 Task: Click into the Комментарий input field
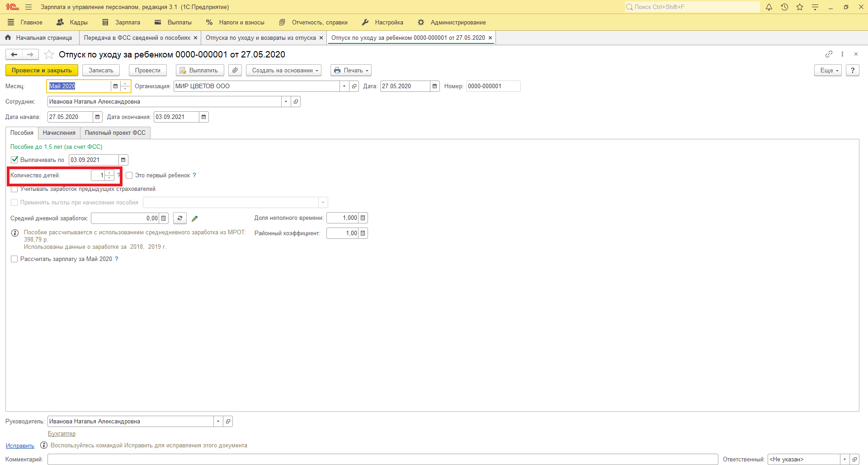382,459
